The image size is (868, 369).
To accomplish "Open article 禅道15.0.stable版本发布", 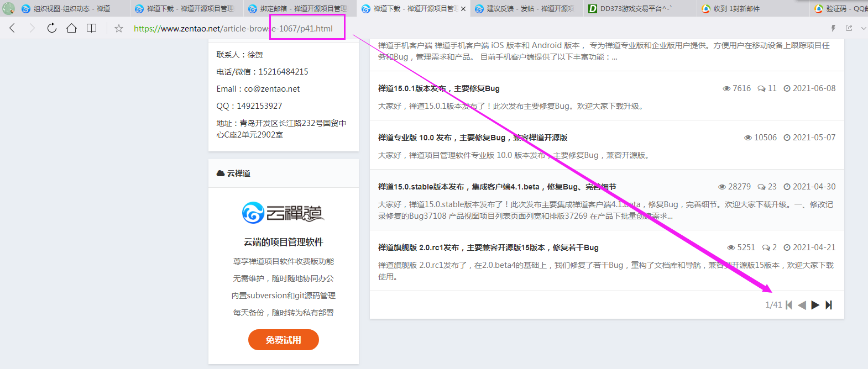I will click(497, 187).
